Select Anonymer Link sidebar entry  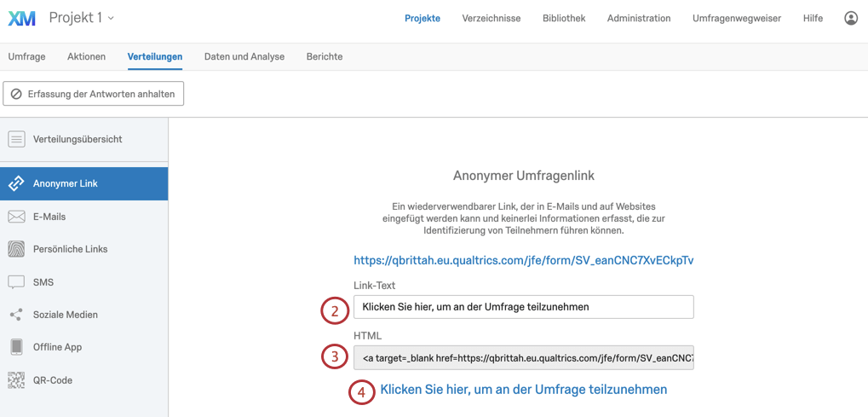pyautogui.click(x=84, y=183)
